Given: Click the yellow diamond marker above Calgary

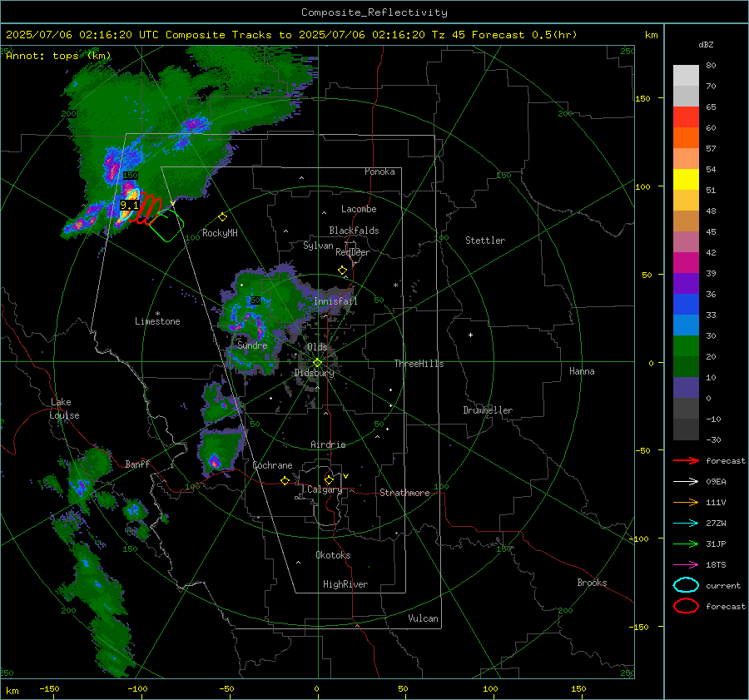Looking at the screenshot, I should pyautogui.click(x=329, y=479).
